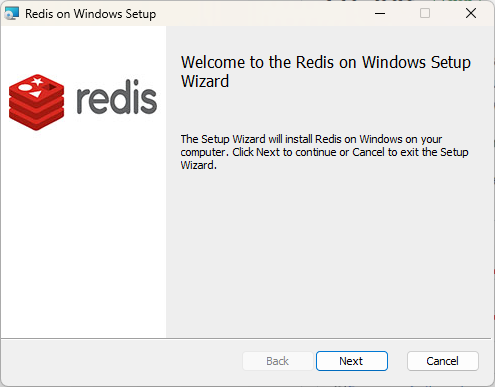The width and height of the screenshot is (495, 387).
Task: Click the white triangle on Redis logo
Action: [x=36, y=94]
